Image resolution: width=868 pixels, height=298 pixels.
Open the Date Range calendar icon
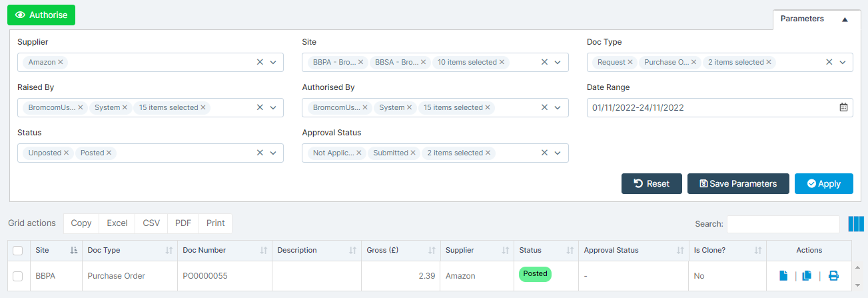(x=843, y=107)
